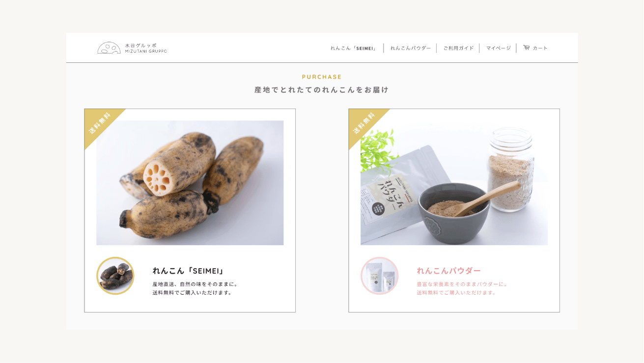Open マイページ in the header

[499, 48]
